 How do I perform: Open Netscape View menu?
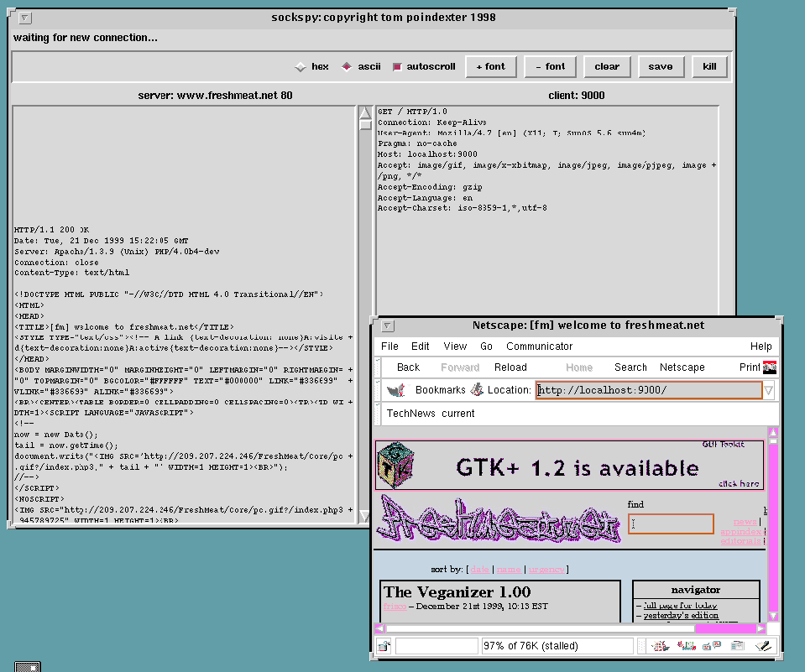(455, 346)
